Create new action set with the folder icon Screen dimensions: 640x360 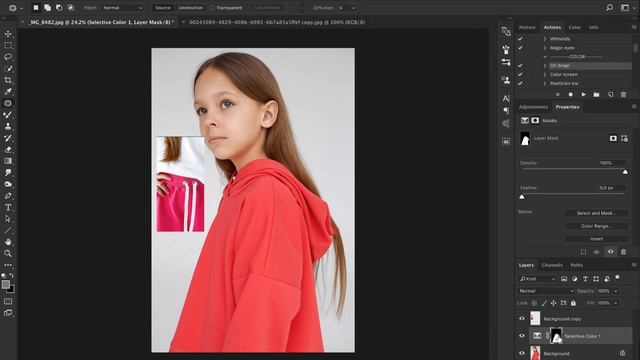(596, 94)
